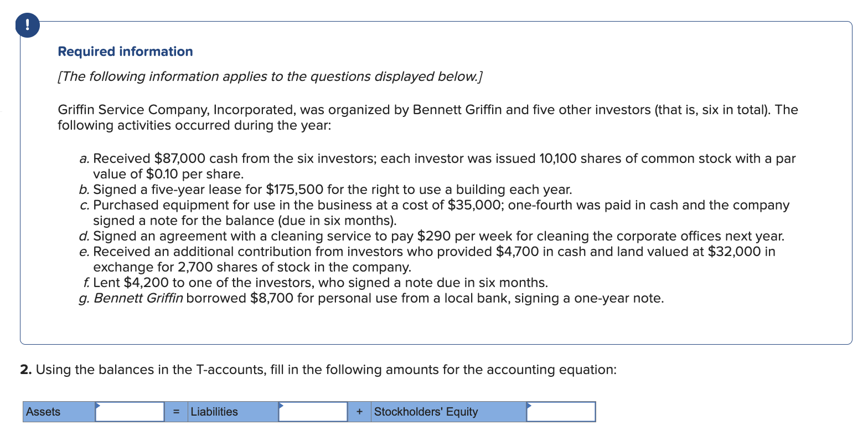Click transaction d about the cleaning service
Image resolution: width=868 pixels, height=440 pixels.
[x=432, y=236]
